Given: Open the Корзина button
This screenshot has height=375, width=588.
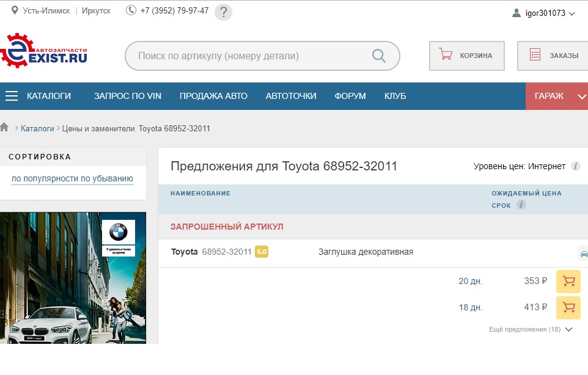Looking at the screenshot, I should [467, 56].
